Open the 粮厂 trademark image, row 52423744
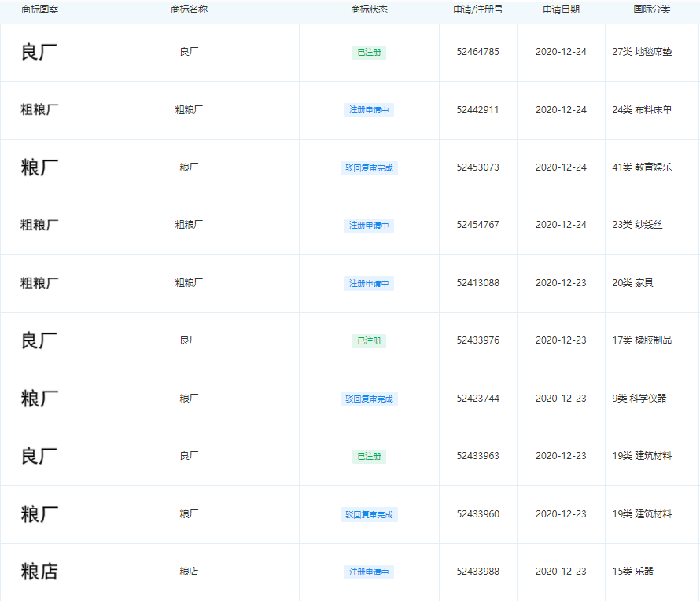The height and width of the screenshot is (603, 700). point(39,399)
